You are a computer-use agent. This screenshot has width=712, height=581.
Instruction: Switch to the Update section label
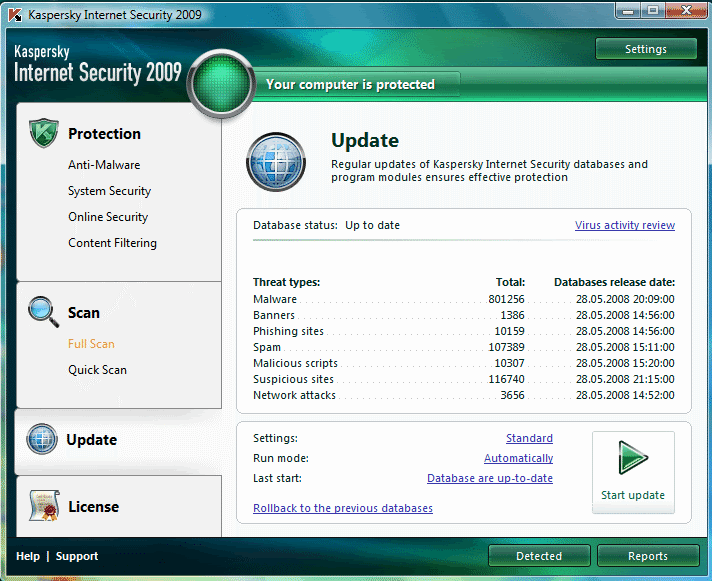pos(92,440)
